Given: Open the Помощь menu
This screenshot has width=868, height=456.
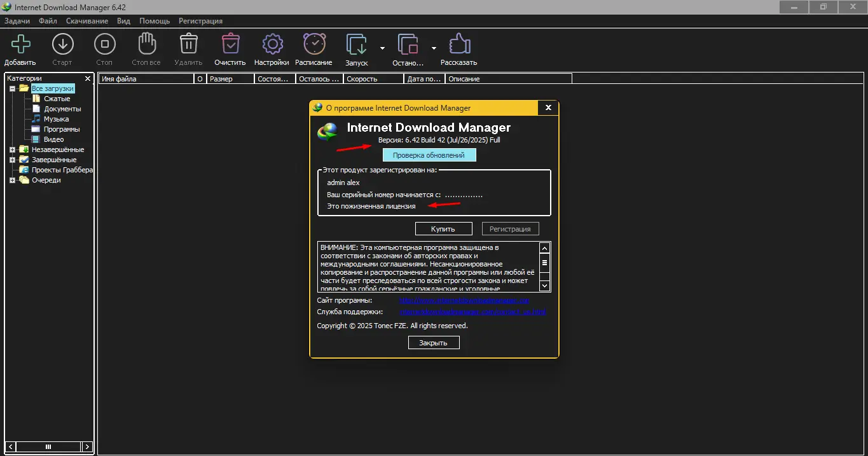Looking at the screenshot, I should click(155, 21).
